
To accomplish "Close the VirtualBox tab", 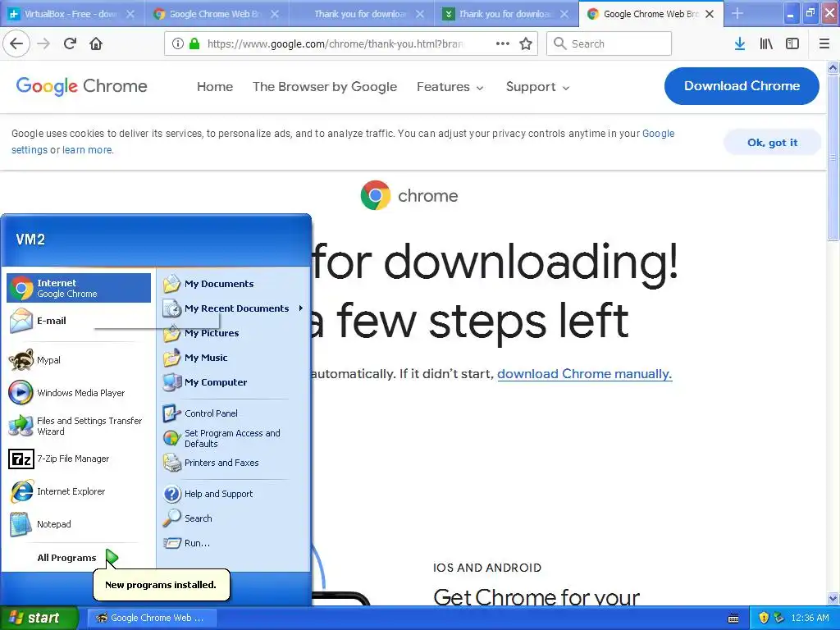I will coord(130,14).
